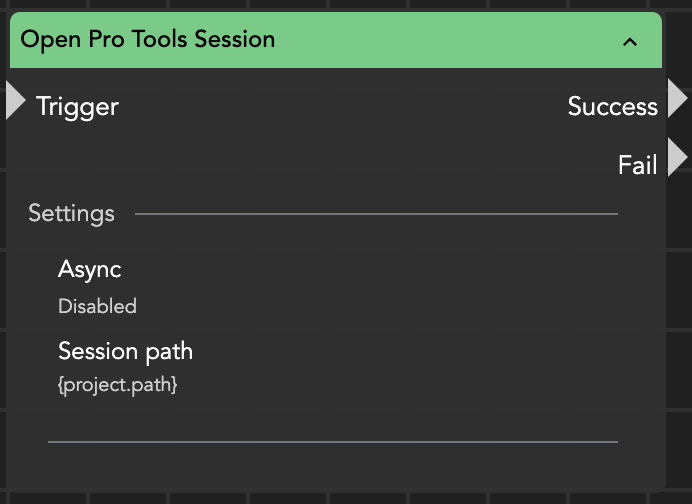Click the Fail output port arrow
Screen dimensions: 692x504
tap(678, 158)
